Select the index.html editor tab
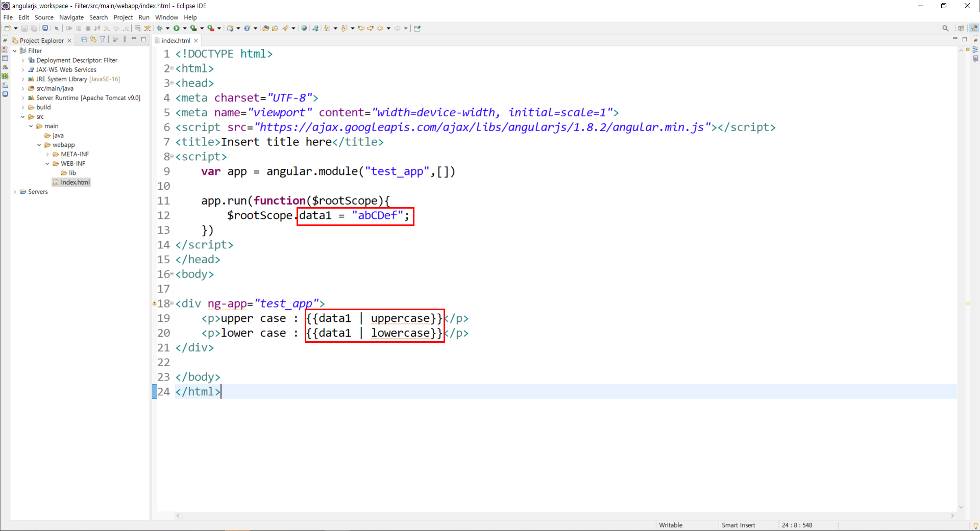980x531 pixels. (x=175, y=41)
